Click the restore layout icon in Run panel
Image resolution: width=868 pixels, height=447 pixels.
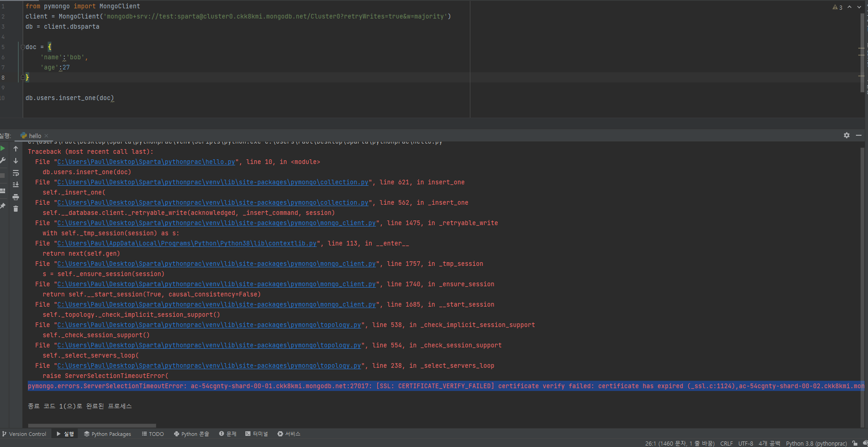coord(2,191)
